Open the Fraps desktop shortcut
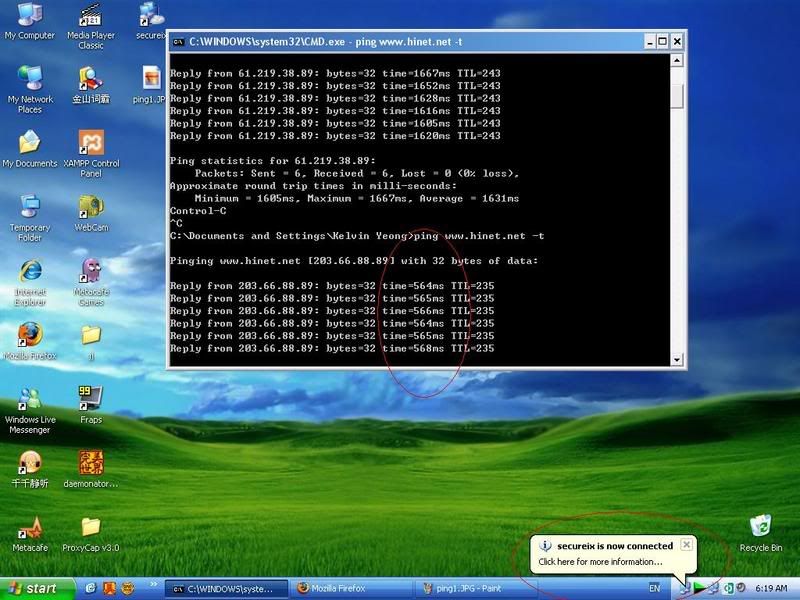 (x=90, y=398)
